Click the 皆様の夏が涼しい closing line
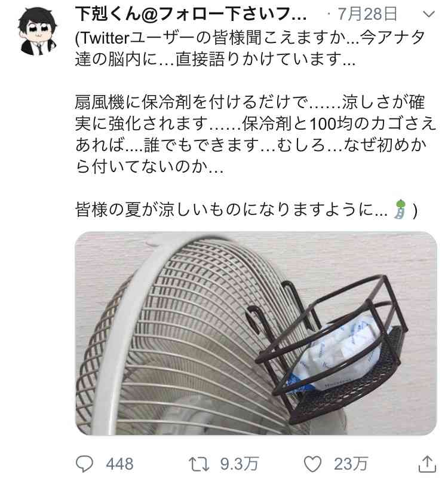Viewport: 448px width, 481px height. 246,210
